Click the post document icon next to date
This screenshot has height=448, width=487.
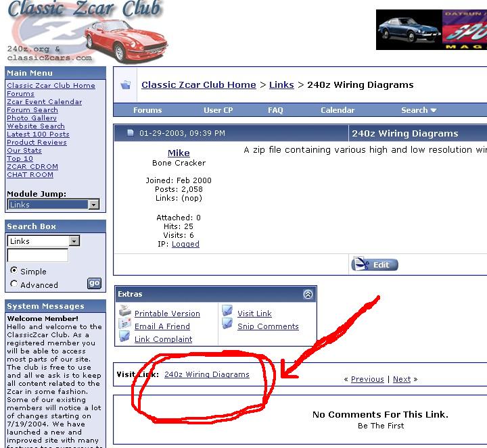pos(131,133)
